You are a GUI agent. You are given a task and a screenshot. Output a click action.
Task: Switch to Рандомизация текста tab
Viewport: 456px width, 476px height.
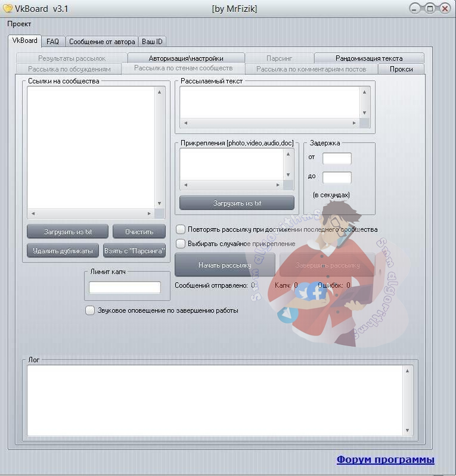[369, 58]
